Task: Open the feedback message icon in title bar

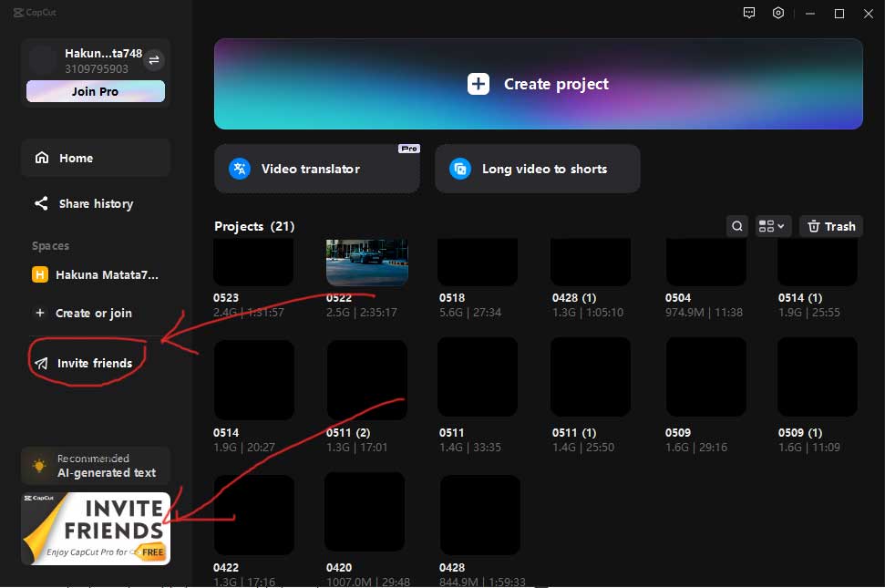Action: coord(748,13)
